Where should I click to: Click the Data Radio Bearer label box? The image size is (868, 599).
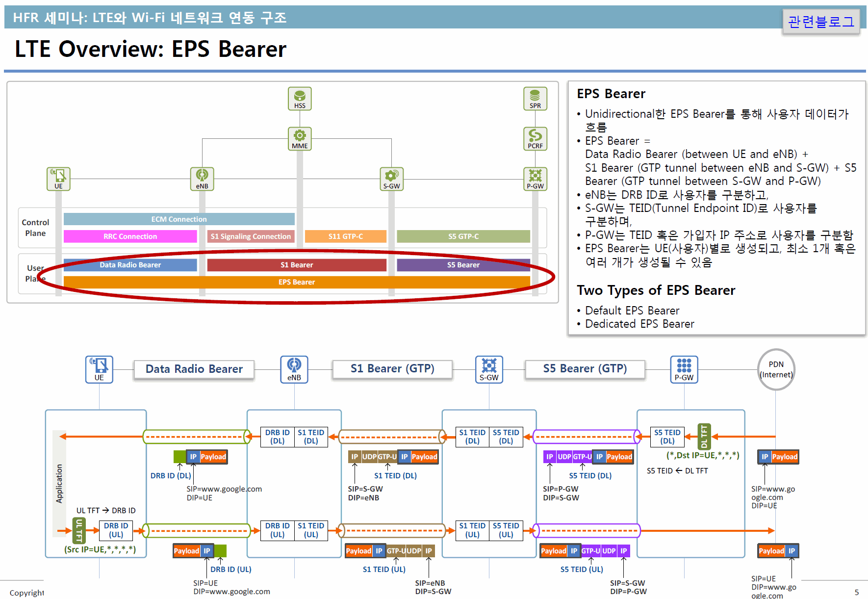point(194,369)
